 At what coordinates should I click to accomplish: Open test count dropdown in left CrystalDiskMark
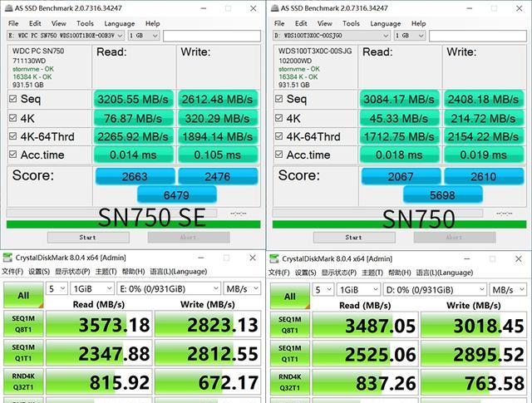pos(57,288)
